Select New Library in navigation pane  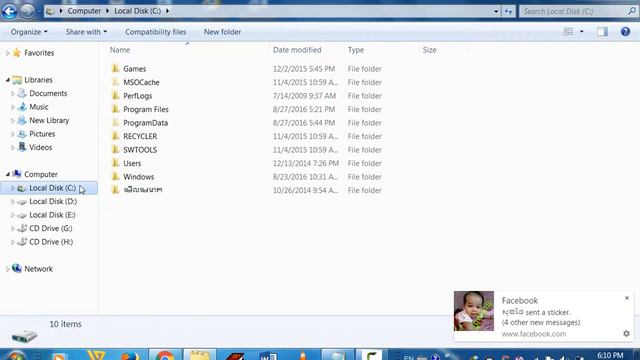(49, 120)
